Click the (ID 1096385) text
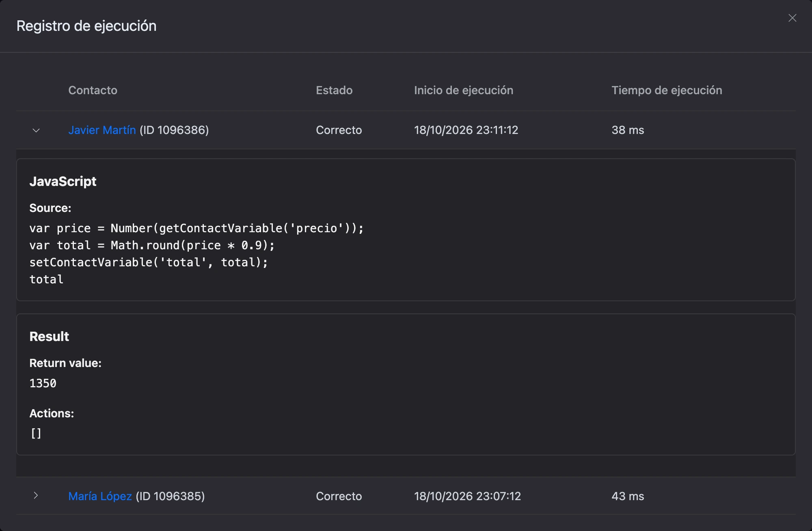 pyautogui.click(x=170, y=496)
